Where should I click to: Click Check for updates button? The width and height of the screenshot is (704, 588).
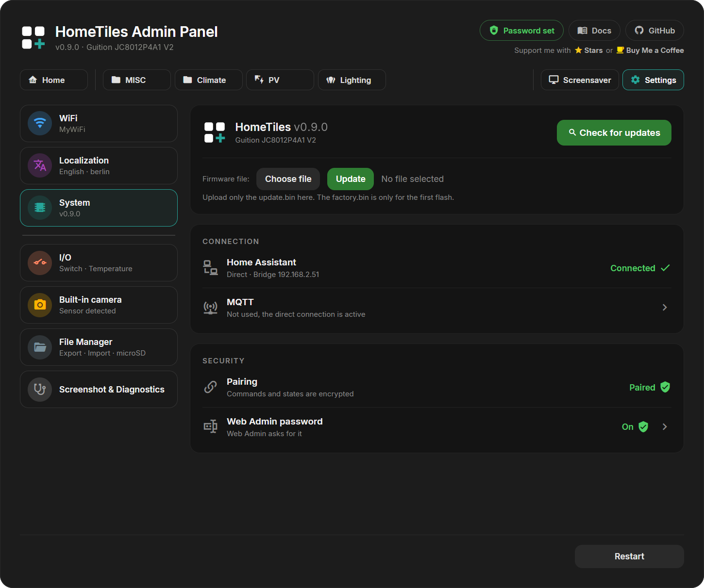tap(614, 133)
